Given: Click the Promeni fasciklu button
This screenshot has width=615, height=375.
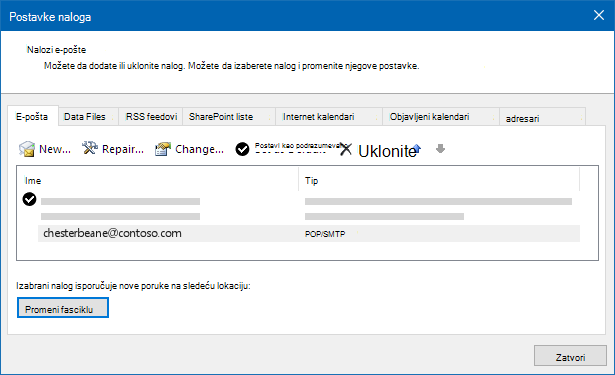Looking at the screenshot, I should tap(63, 308).
